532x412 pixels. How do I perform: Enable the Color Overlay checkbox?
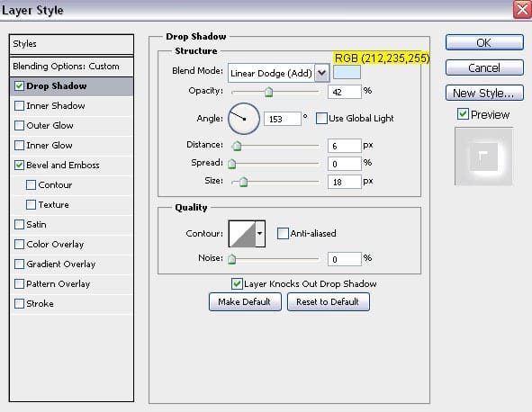[19, 244]
